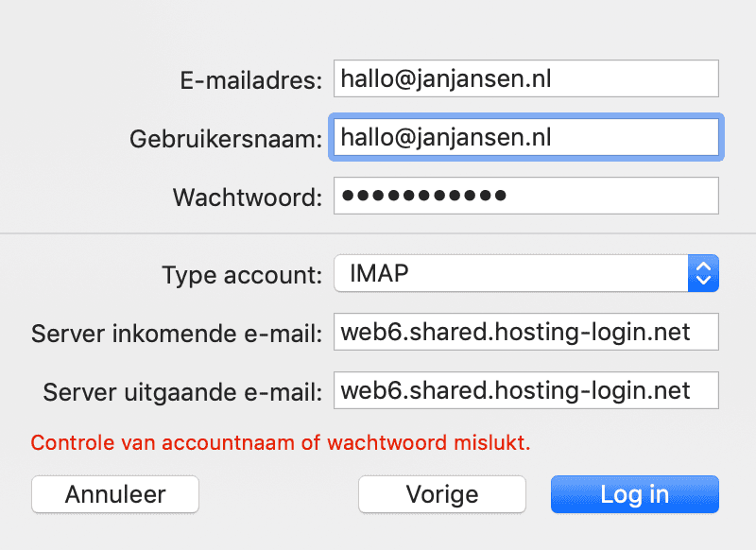Click the Gebruikersnaam label
The width and height of the screenshot is (756, 550).
226,139
